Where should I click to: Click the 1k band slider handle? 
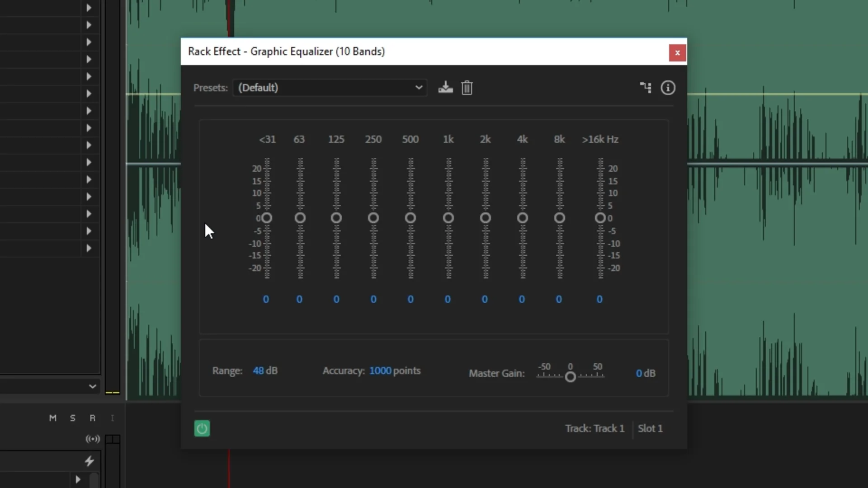click(x=448, y=218)
